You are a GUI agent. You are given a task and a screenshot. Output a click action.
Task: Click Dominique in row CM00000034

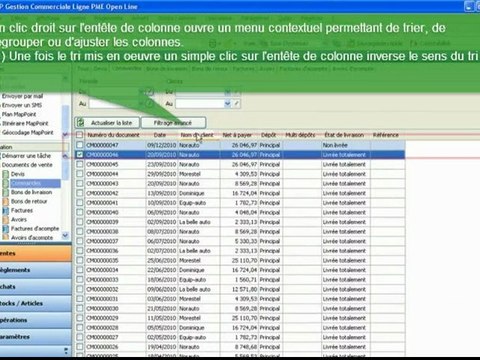(191, 270)
